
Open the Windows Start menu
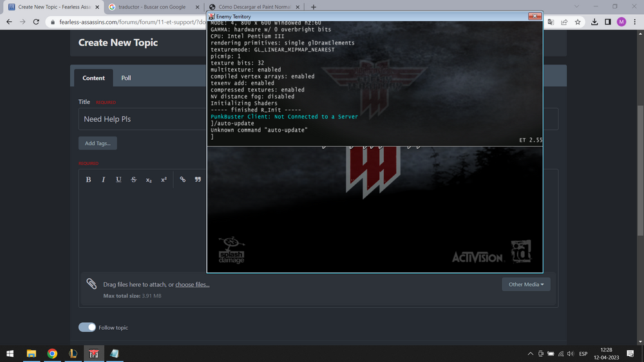[x=10, y=354]
